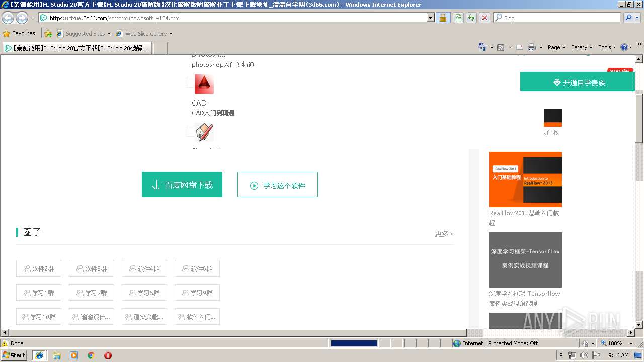Click the browser Forward arrow button
Screen dimensions: 644x362
click(x=22, y=18)
